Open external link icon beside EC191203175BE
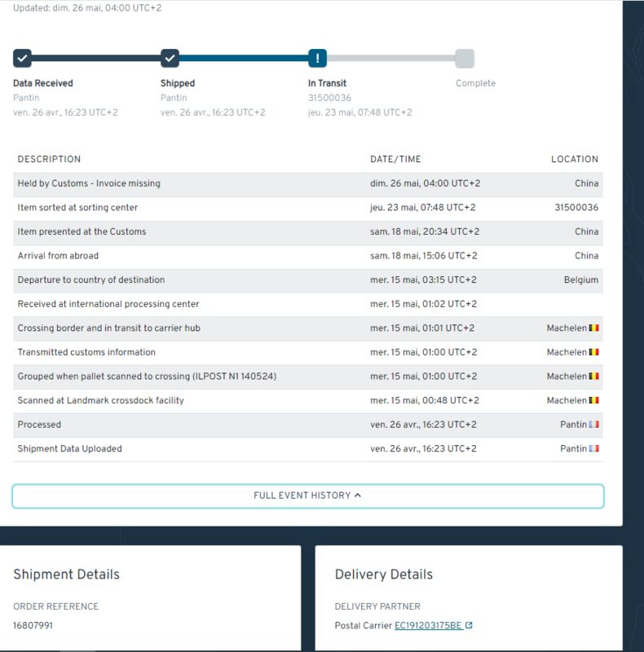Viewport: 644px width, 652px height. click(x=469, y=625)
